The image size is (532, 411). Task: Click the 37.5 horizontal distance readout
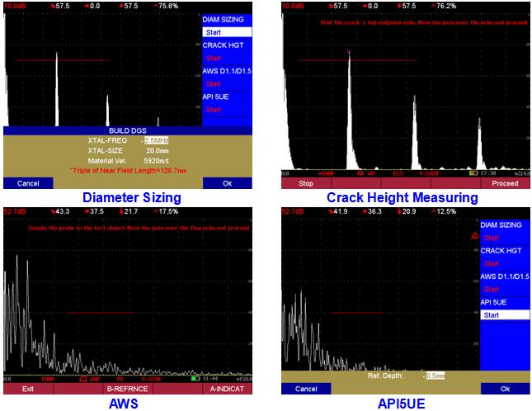(x=94, y=211)
